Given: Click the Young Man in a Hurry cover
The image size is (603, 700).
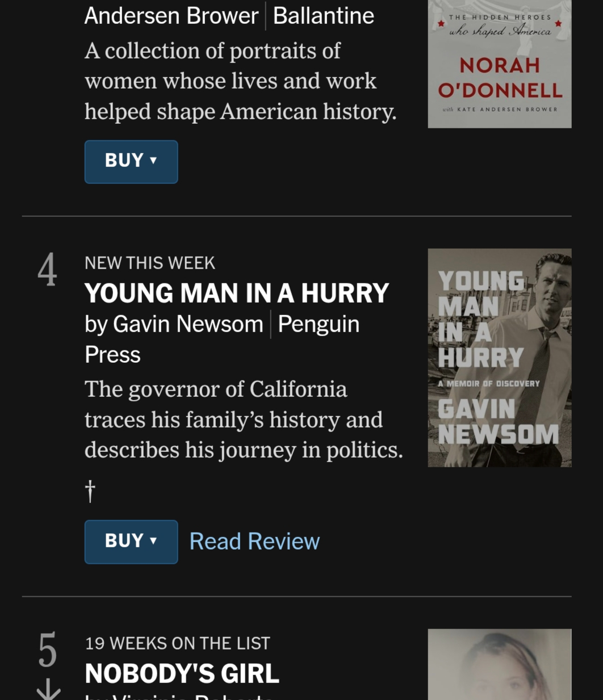Looking at the screenshot, I should tap(499, 358).
